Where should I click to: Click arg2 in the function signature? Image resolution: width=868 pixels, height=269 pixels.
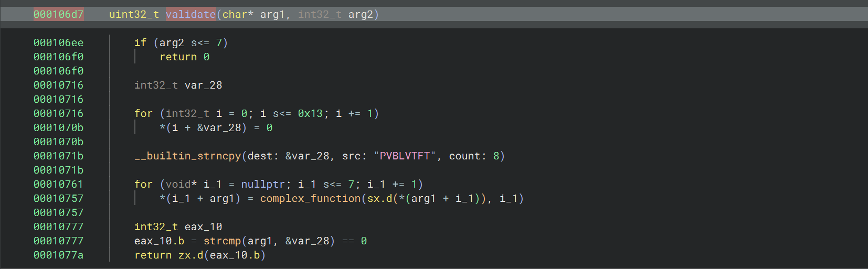(x=361, y=14)
